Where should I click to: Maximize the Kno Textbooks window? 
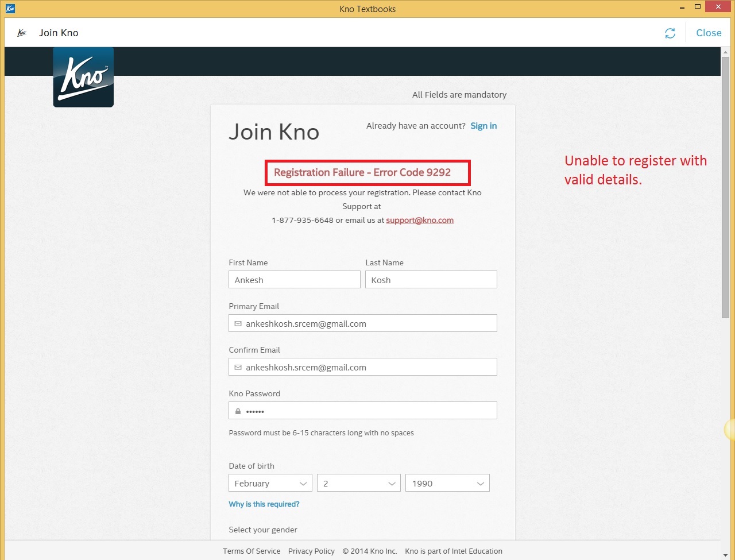click(698, 7)
